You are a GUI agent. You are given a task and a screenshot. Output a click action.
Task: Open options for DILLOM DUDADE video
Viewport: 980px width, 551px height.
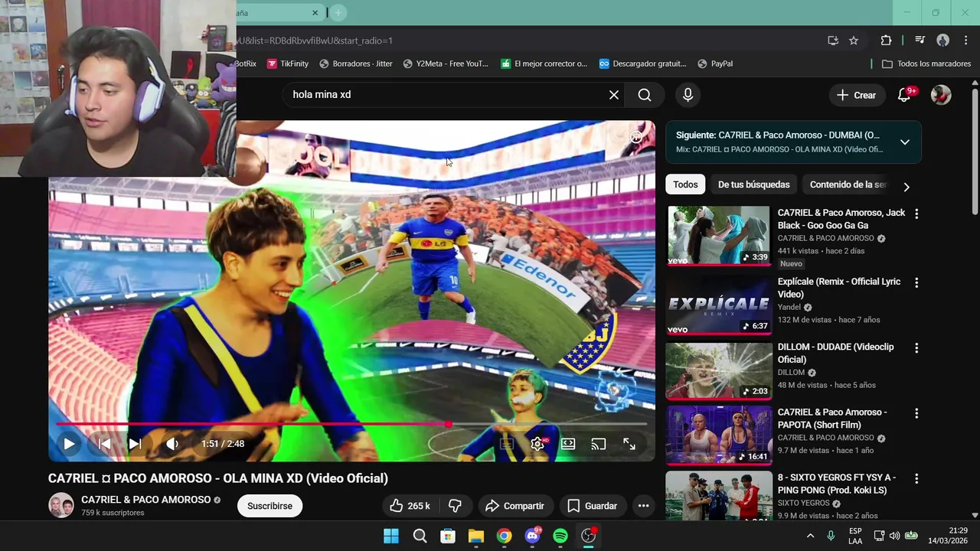916,348
